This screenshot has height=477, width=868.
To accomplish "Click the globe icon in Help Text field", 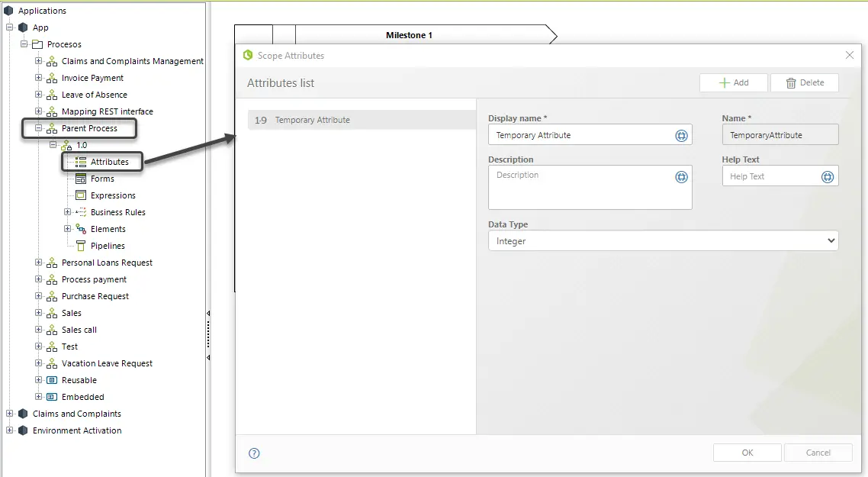I will pyautogui.click(x=828, y=177).
